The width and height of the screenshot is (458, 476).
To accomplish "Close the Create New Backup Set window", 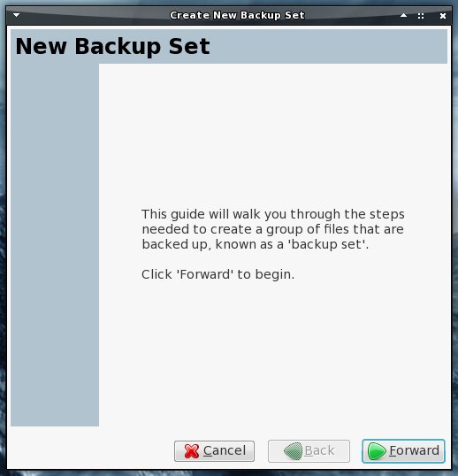I will [x=443, y=16].
